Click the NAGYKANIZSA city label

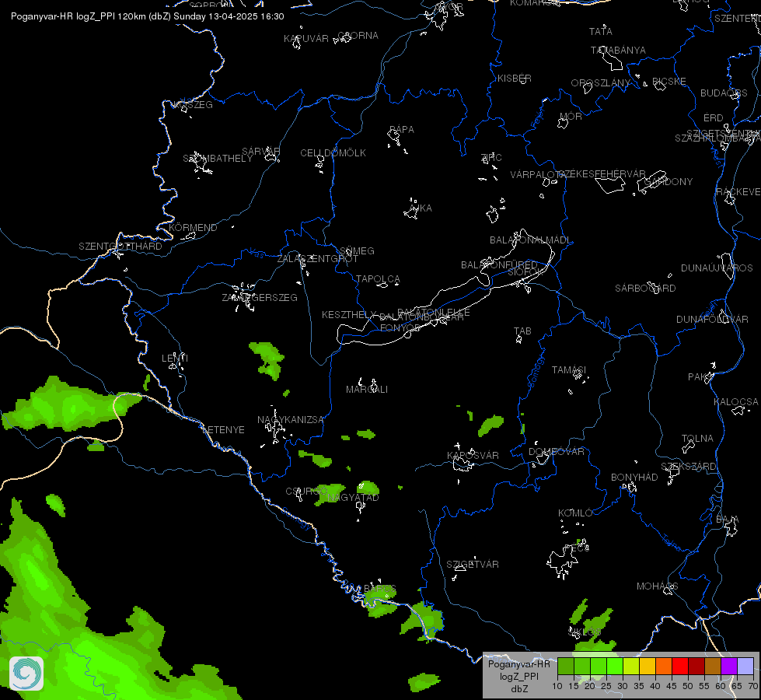(x=290, y=420)
